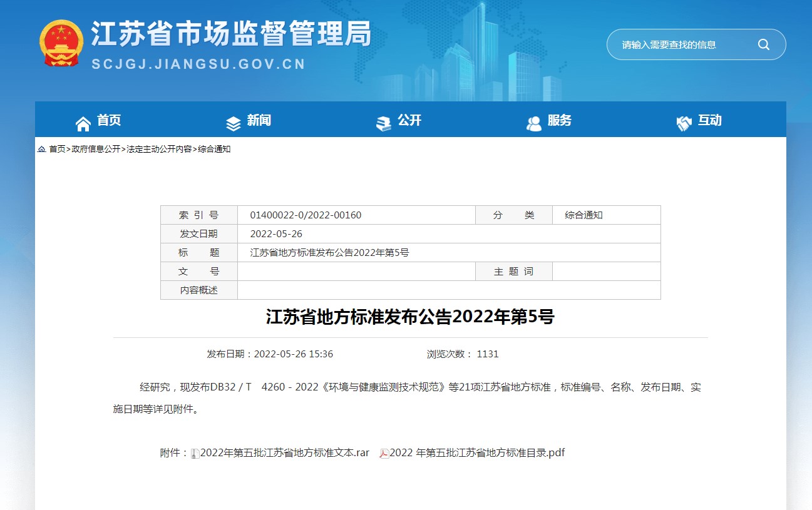Click the national emblem logo
The height and width of the screenshot is (510, 812).
pyautogui.click(x=61, y=43)
